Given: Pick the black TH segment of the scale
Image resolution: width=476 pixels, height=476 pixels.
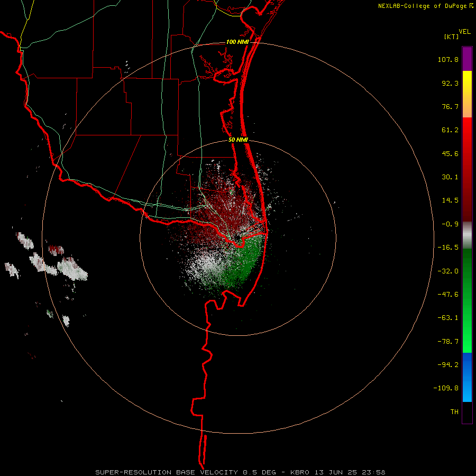Looking at the screenshot, I should (467, 413).
